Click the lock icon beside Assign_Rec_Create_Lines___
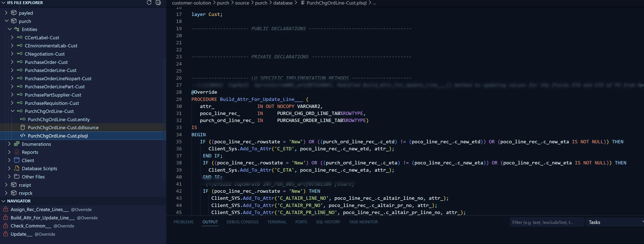Screen dimensions: 644x244 pyautogui.click(x=5, y=209)
